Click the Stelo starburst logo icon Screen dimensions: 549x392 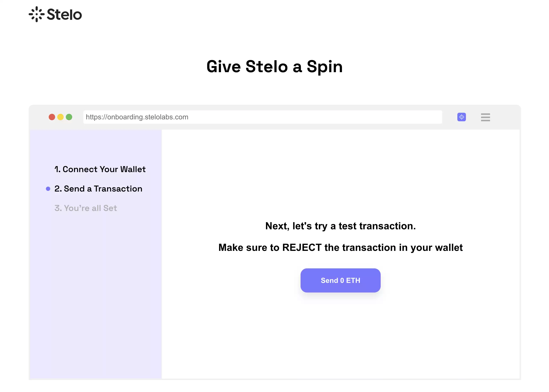coord(37,14)
